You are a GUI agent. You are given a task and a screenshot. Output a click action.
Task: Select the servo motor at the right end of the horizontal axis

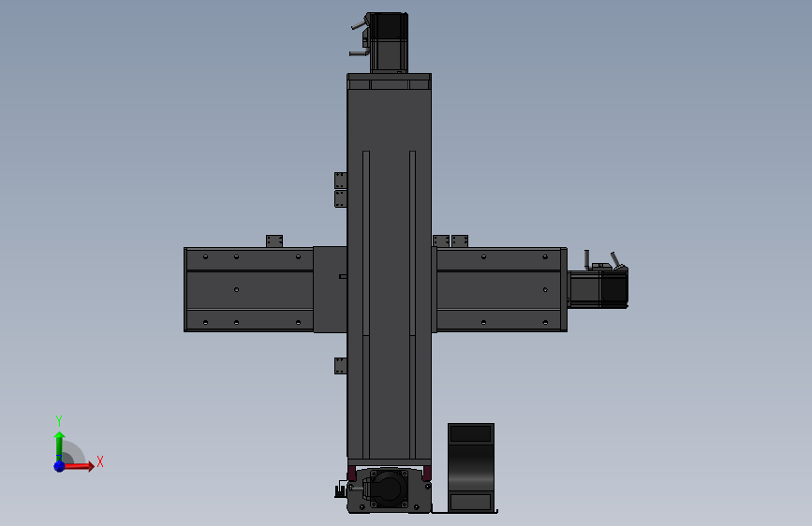click(x=598, y=288)
